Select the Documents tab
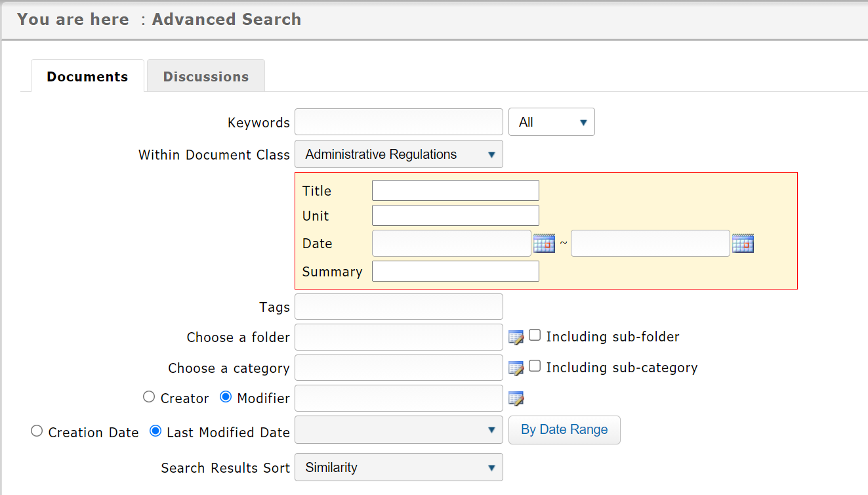 pyautogui.click(x=87, y=77)
